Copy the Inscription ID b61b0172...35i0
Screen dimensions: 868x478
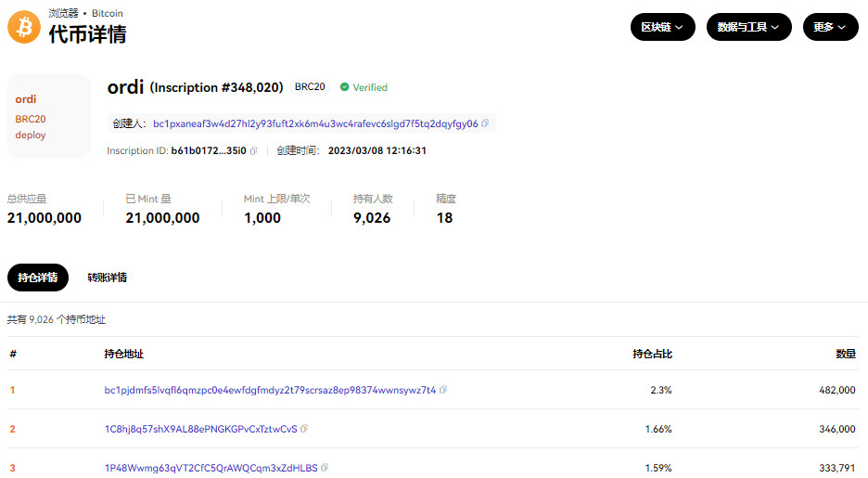pos(253,151)
